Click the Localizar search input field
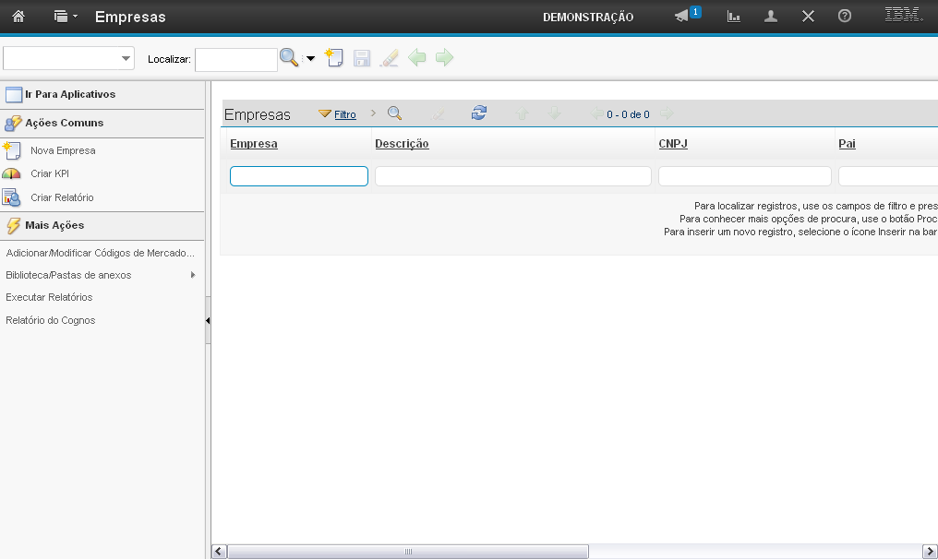The width and height of the screenshot is (938, 560). (235, 59)
